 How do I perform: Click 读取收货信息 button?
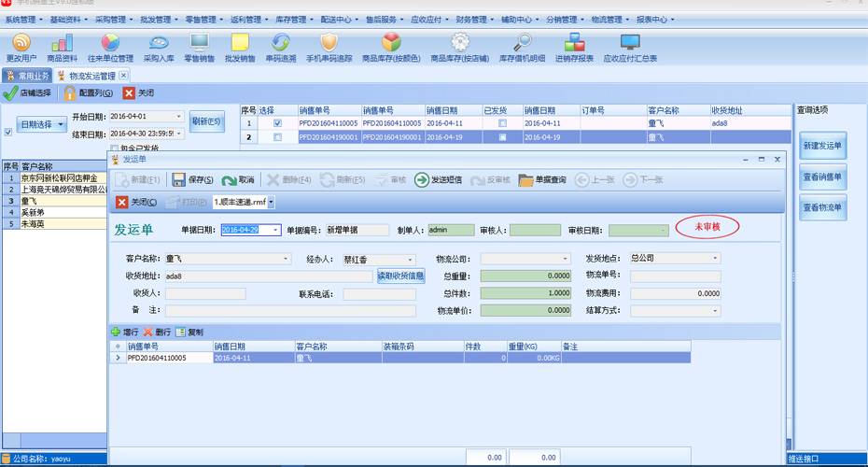[400, 276]
